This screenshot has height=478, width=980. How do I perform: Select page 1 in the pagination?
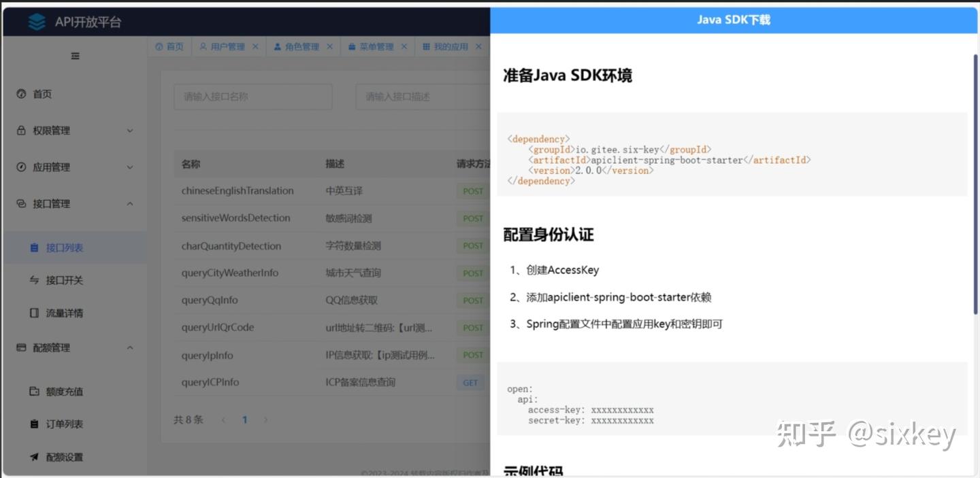click(x=244, y=420)
